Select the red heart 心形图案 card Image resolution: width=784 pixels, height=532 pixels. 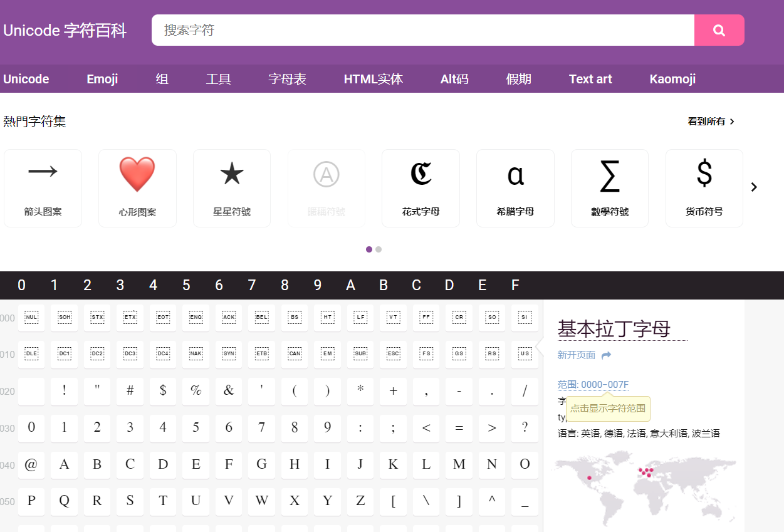tap(137, 188)
